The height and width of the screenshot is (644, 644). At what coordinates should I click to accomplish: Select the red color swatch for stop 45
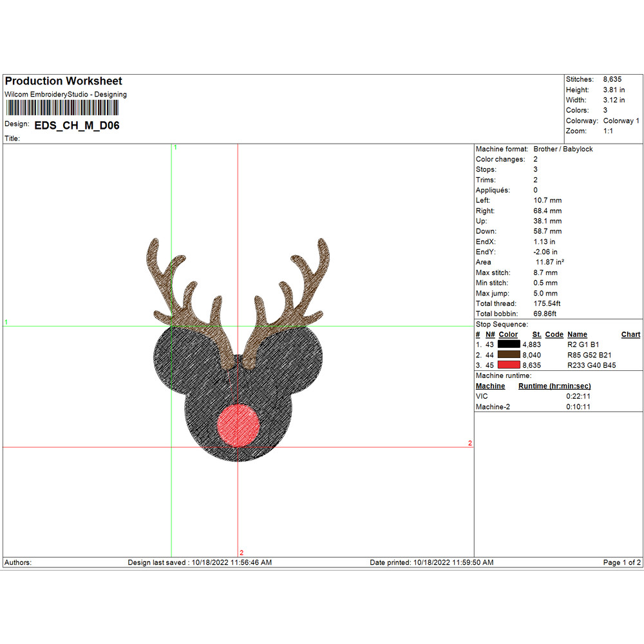click(x=509, y=365)
